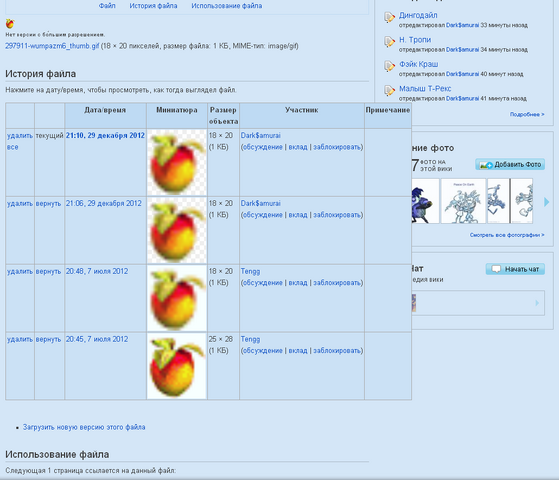Viewport: 559px width, 480px height.
Task: Open the Файл tab
Action: 107,6
